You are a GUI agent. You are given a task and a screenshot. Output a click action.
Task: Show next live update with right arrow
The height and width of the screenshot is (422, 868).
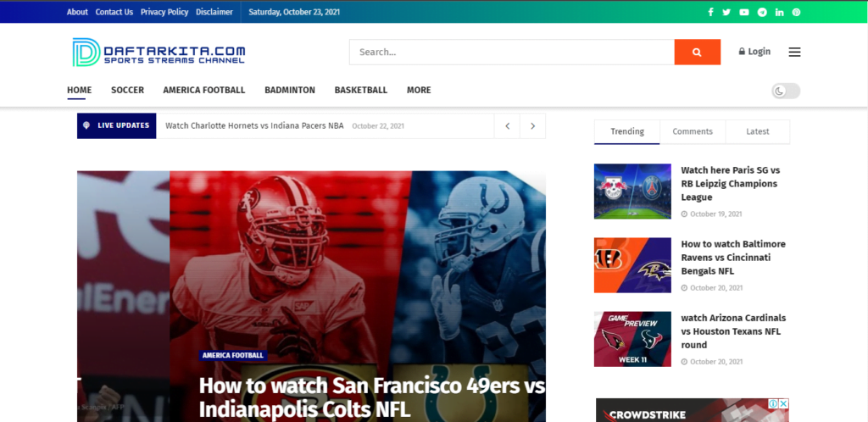coord(532,126)
